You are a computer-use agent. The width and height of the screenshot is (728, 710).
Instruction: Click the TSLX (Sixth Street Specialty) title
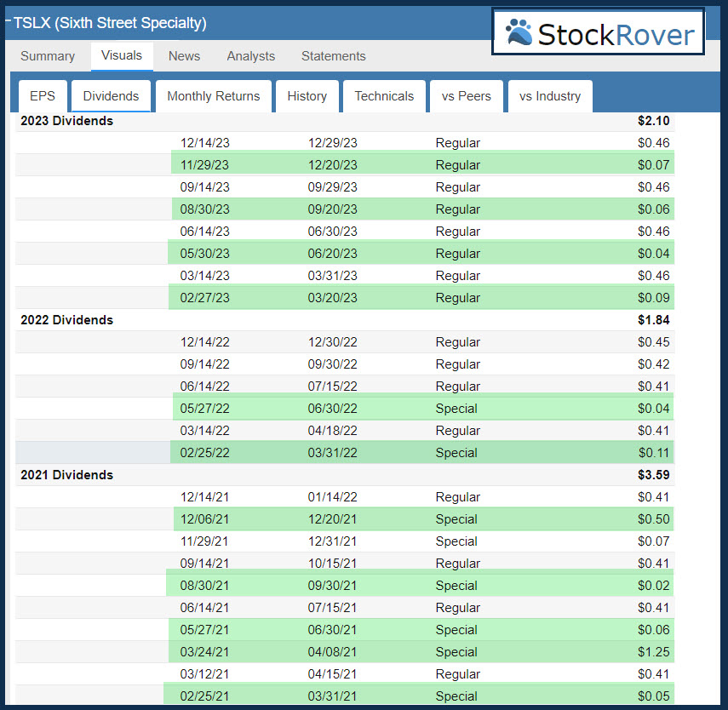point(110,23)
